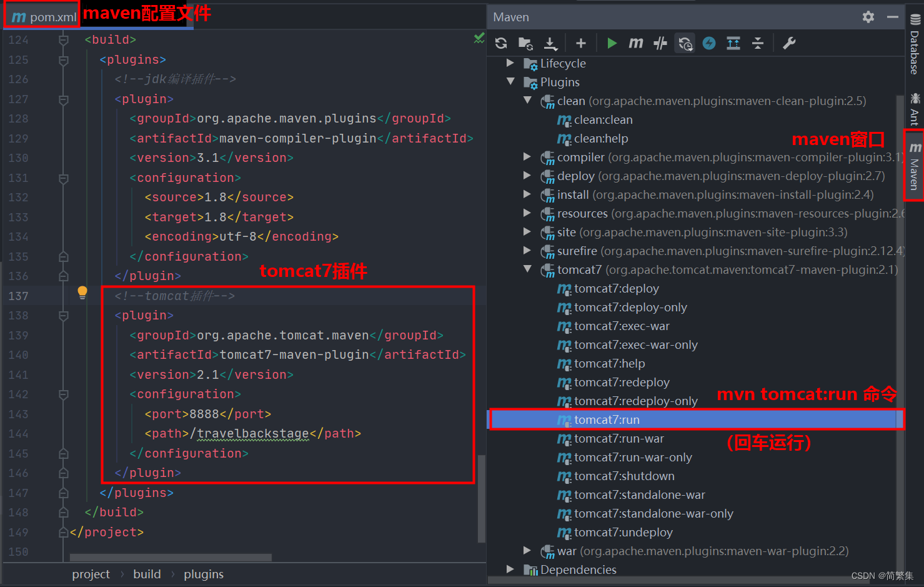Select the tomcat7:run-war goal
Screen dimensions: 924x587
(619, 438)
